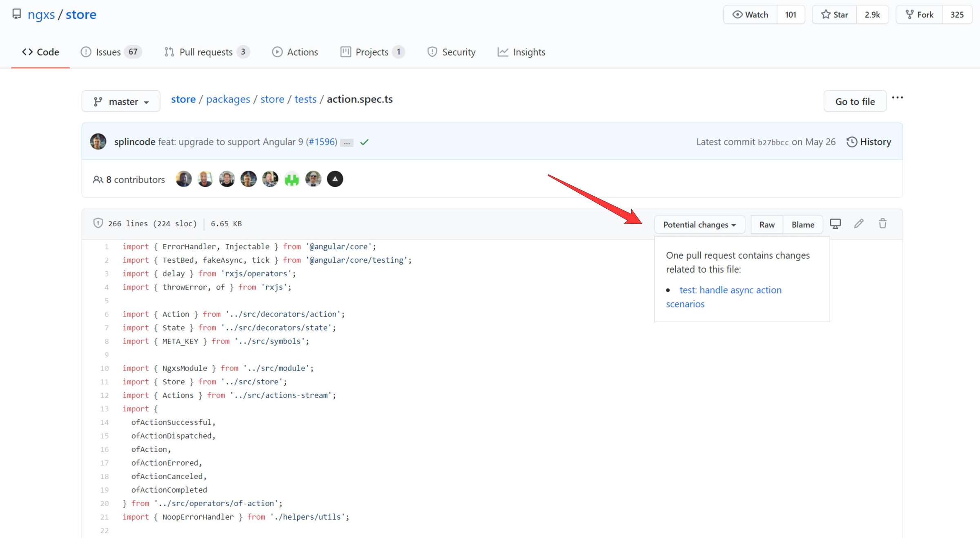Go to the Actions tab
This screenshot has width=980, height=538.
point(295,52)
